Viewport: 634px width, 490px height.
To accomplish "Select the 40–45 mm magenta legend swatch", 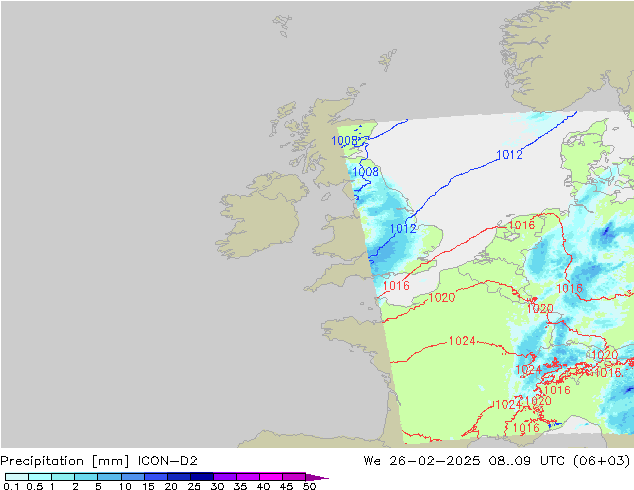I will pyautogui.click(x=271, y=477).
